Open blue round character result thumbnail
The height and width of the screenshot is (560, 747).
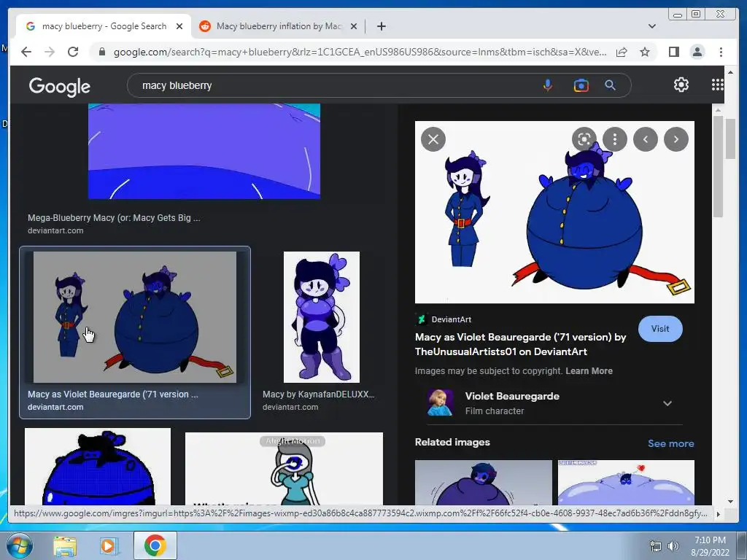[98, 467]
